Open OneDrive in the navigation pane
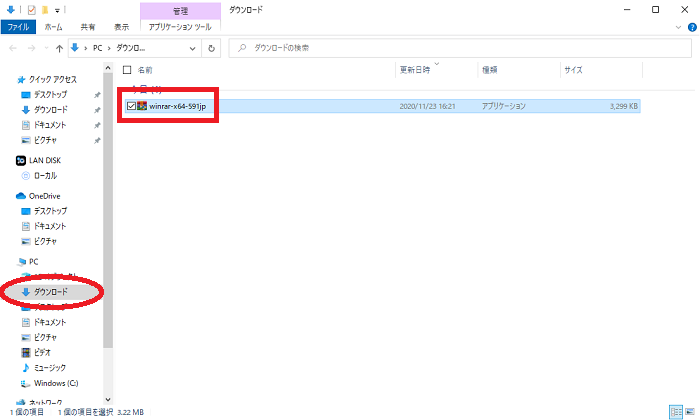Screen dimensions: 700x420 click(44, 196)
